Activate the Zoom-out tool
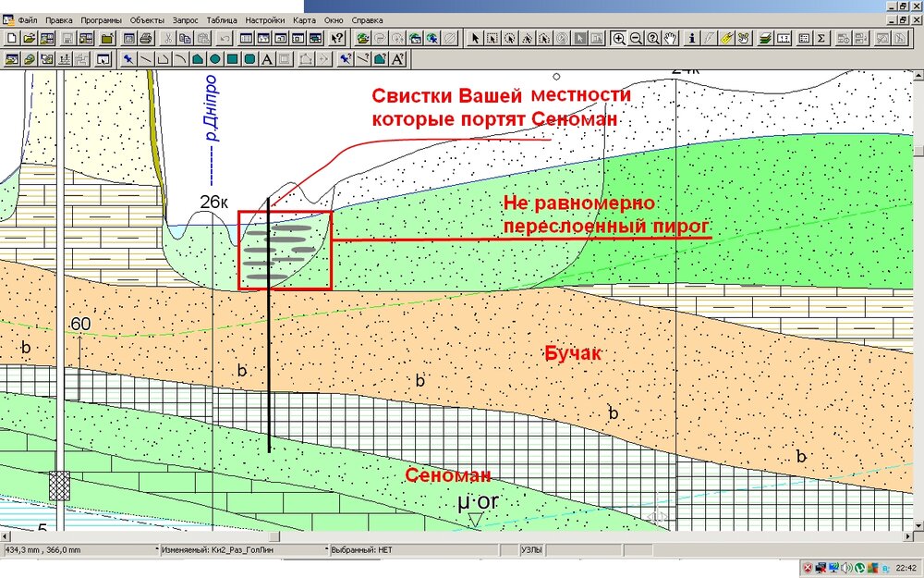The image size is (924, 578). coord(637,39)
